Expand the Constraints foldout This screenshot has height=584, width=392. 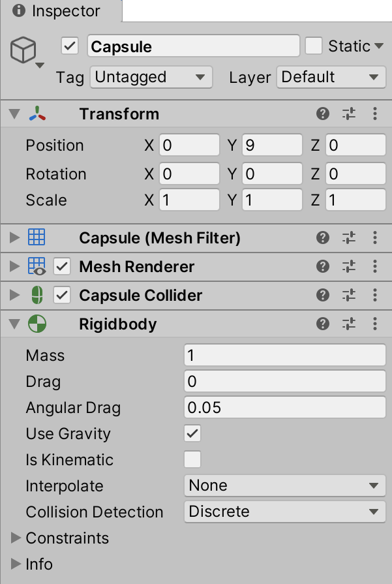click(x=16, y=538)
